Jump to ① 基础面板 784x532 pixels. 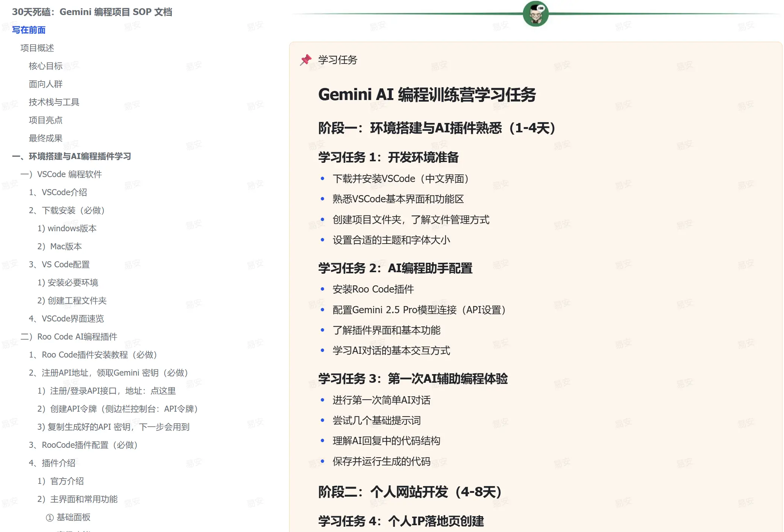(x=68, y=517)
